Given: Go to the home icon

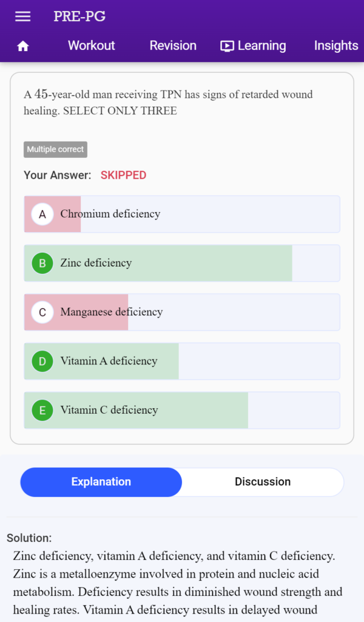Looking at the screenshot, I should pos(23,46).
